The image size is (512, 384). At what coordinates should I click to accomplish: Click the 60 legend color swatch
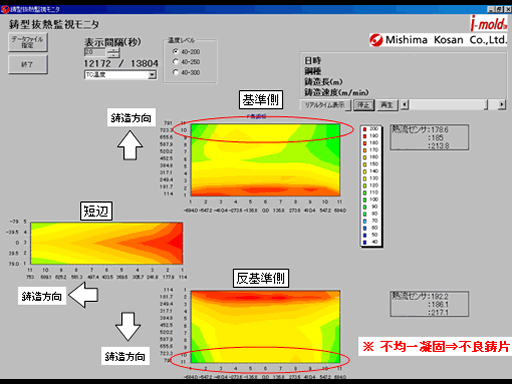(x=365, y=228)
